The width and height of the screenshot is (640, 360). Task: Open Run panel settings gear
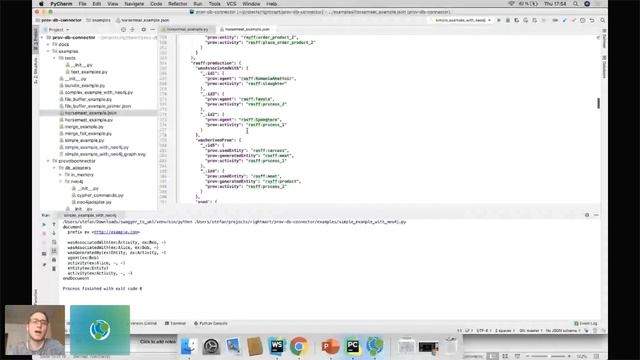(587, 215)
